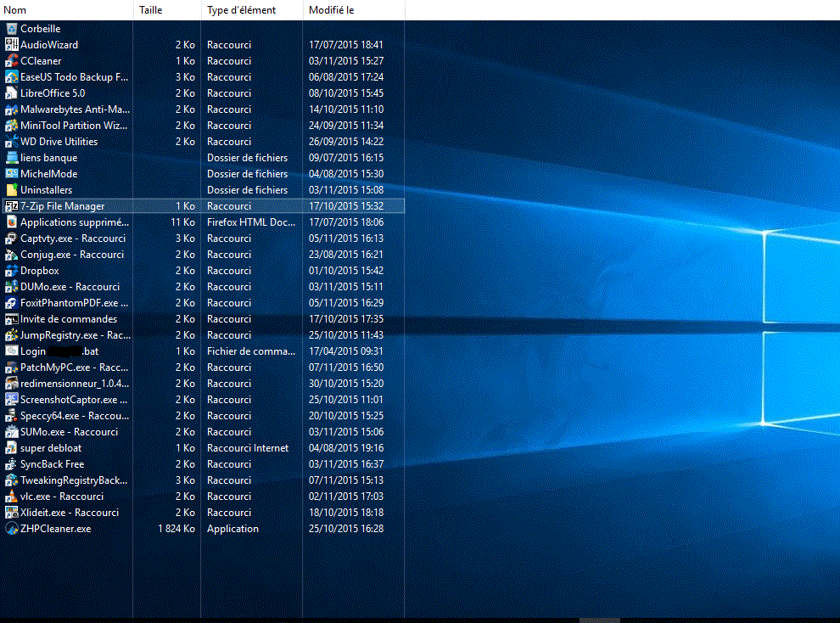840x623 pixels.
Task: Sort by the Modifié le column header
Action: point(354,10)
